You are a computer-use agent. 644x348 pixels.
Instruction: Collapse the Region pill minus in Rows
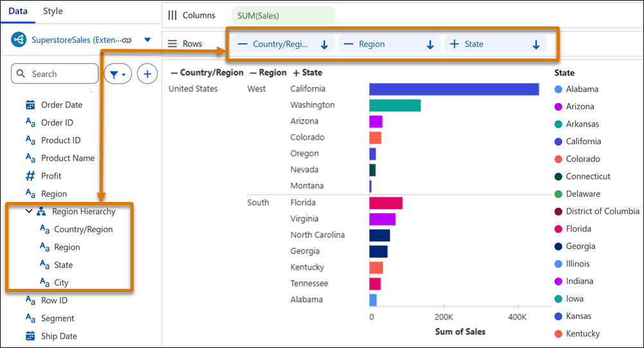348,44
